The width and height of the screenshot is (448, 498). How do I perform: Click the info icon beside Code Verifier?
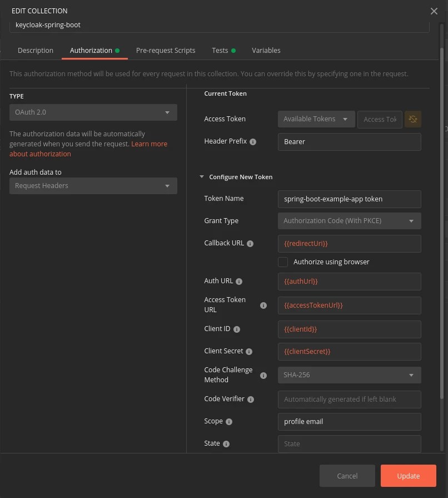pyautogui.click(x=250, y=399)
